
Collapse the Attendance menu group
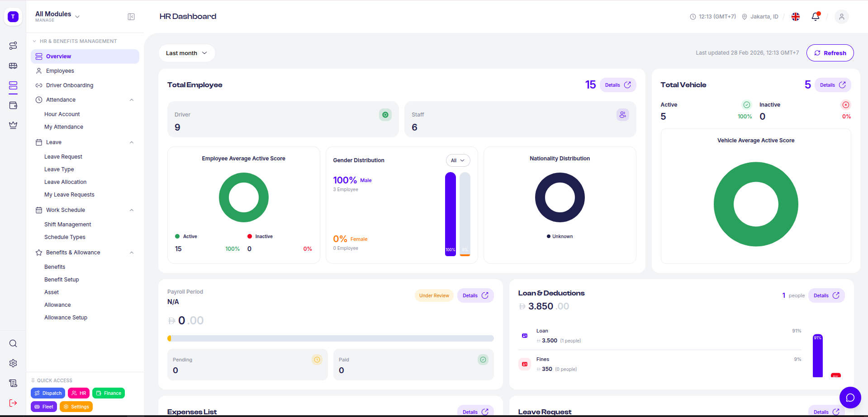132,100
